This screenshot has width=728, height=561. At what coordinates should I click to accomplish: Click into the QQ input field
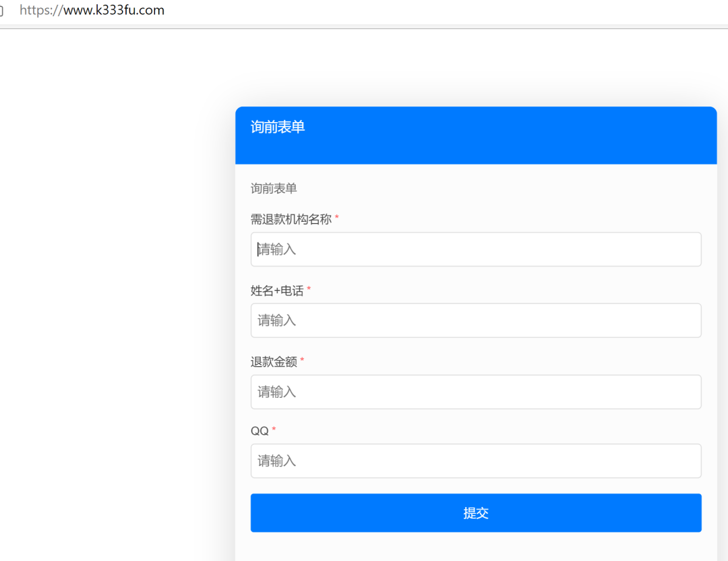coord(475,461)
